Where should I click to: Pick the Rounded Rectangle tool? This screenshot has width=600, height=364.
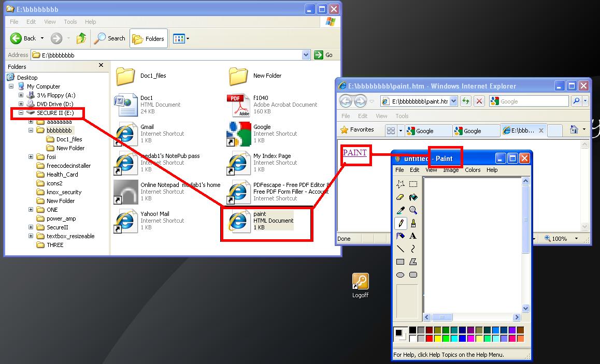[413, 275]
